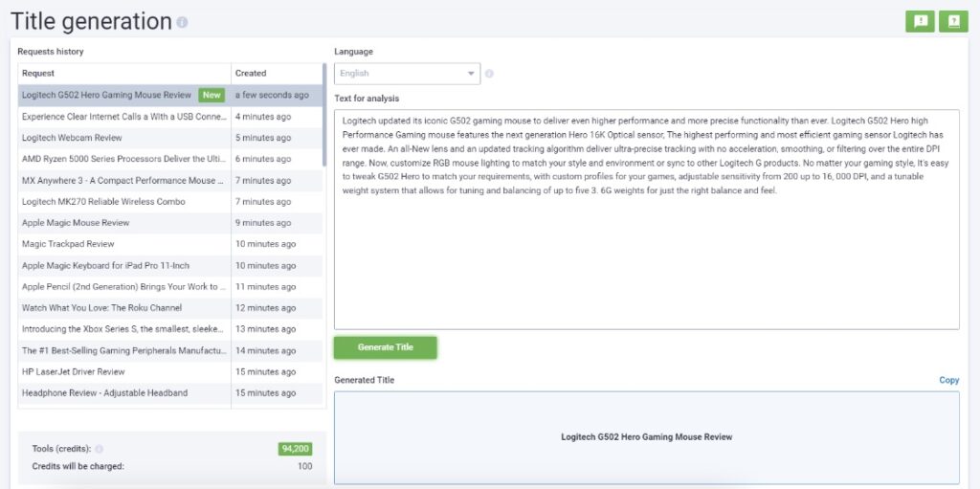Click the info icon beside Tools (credits)
Image resolution: width=980 pixels, height=489 pixels.
[99, 449]
